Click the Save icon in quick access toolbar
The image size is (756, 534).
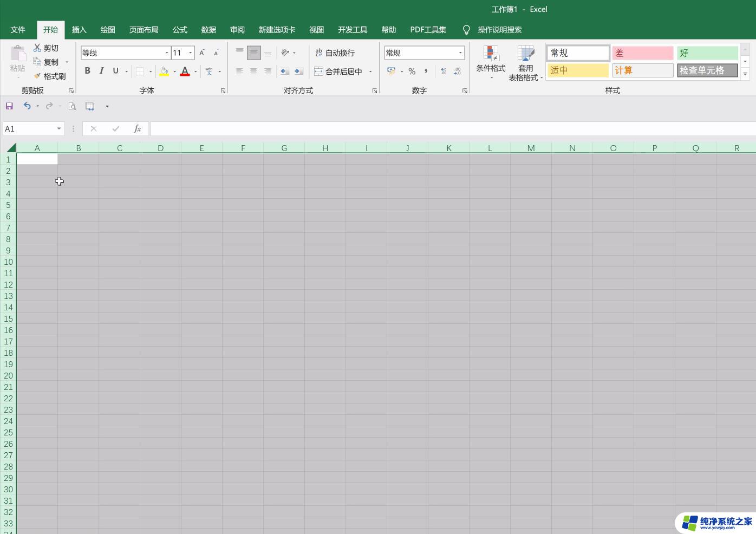point(9,106)
